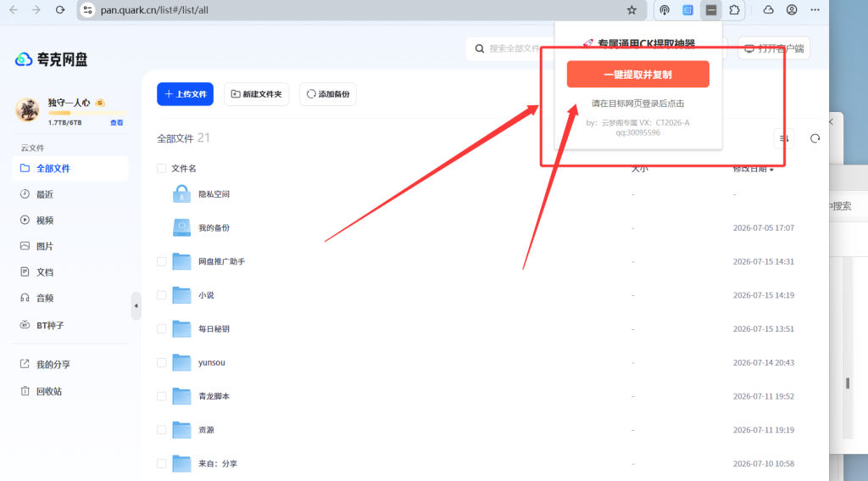Refresh the file list icon
868x481 pixels.
point(815,138)
